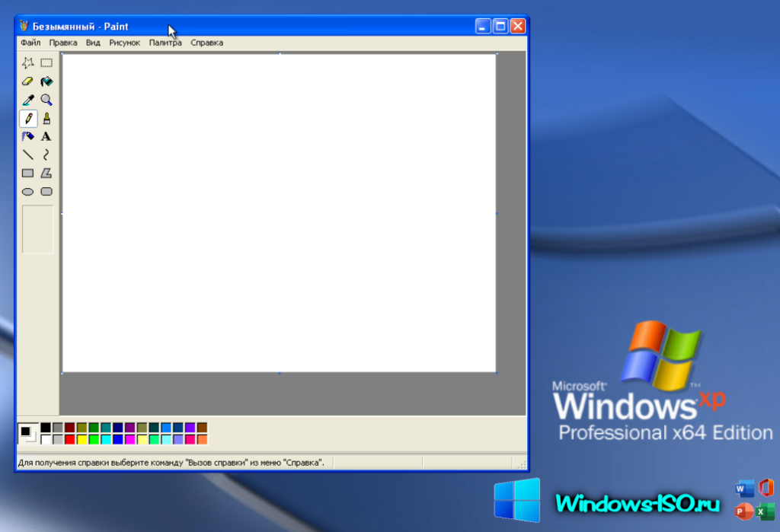The image size is (780, 532).
Task: Pick the dark gray palette swatch
Action: 58,428
